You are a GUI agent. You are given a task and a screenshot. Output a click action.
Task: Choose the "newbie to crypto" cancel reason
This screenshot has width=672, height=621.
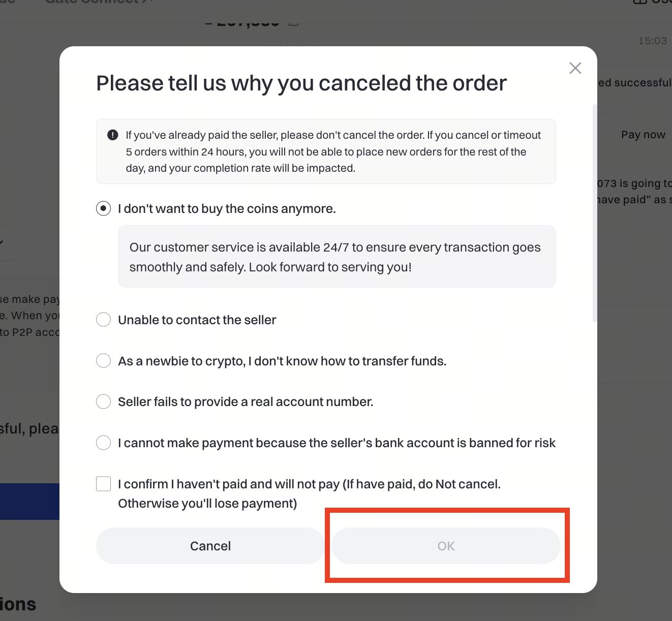pyautogui.click(x=104, y=361)
